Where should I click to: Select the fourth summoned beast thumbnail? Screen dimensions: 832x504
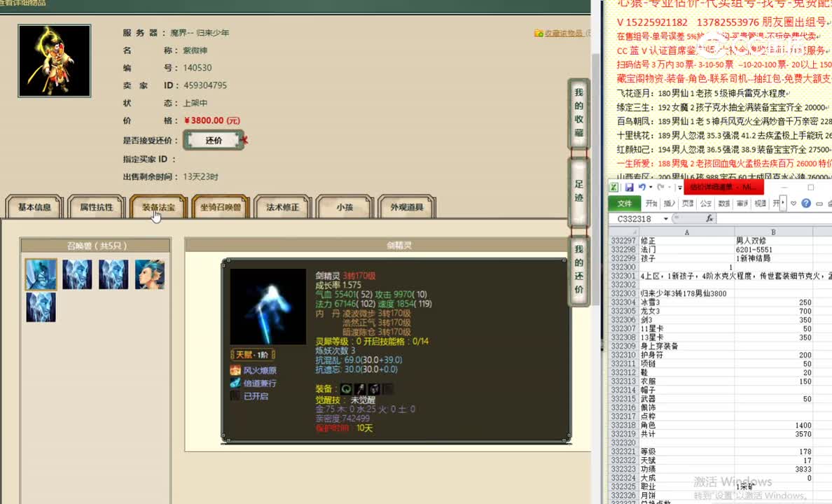coord(149,274)
